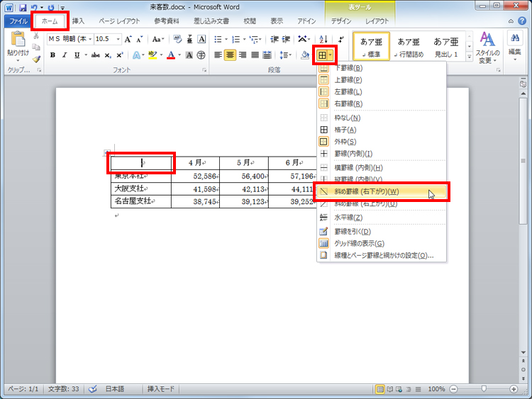This screenshot has width=532, height=399.
Task: Toggle Italic formatting
Action: tap(65, 55)
